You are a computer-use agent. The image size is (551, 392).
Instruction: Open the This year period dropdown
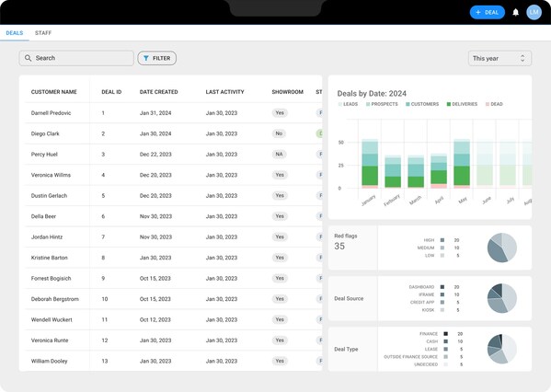click(499, 58)
